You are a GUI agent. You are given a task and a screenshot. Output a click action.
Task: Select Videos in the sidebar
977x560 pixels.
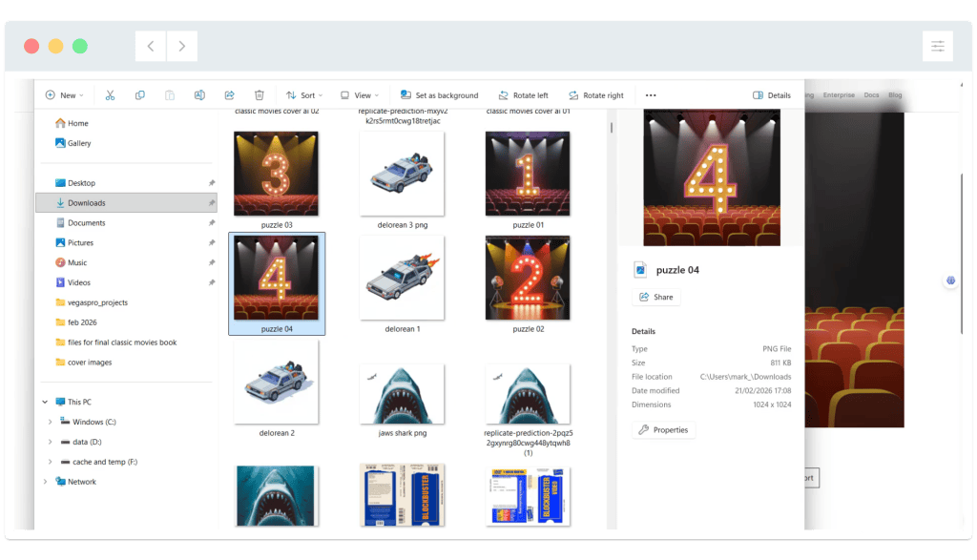(x=73, y=282)
